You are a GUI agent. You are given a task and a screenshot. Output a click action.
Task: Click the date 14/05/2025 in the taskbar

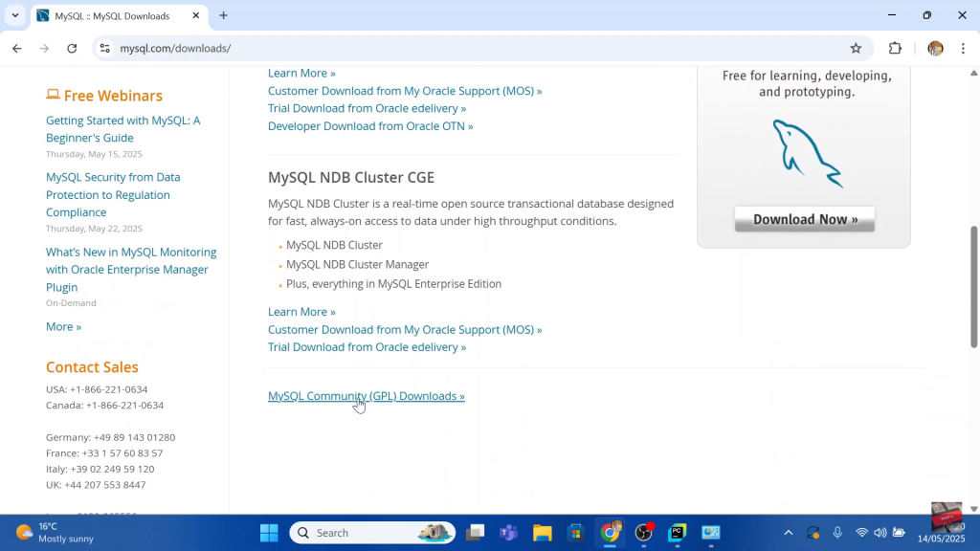click(941, 539)
